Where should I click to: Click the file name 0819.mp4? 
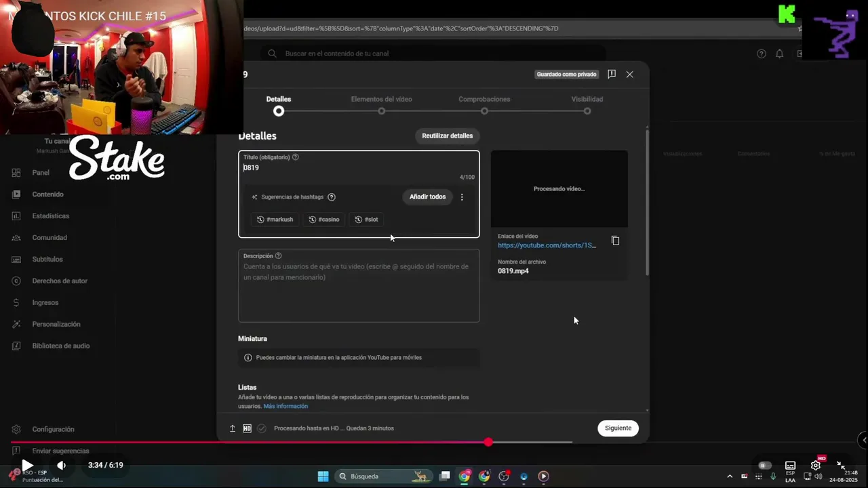pos(513,271)
